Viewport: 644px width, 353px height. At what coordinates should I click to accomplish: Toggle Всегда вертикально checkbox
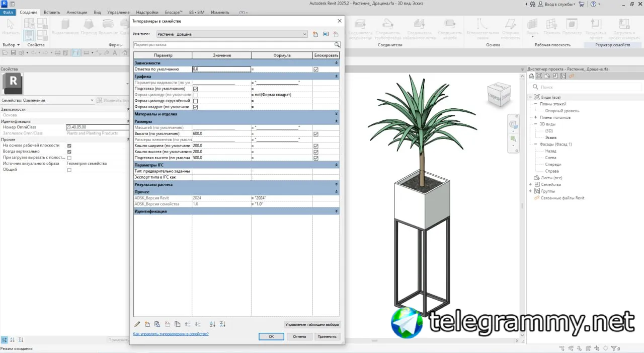[69, 152]
